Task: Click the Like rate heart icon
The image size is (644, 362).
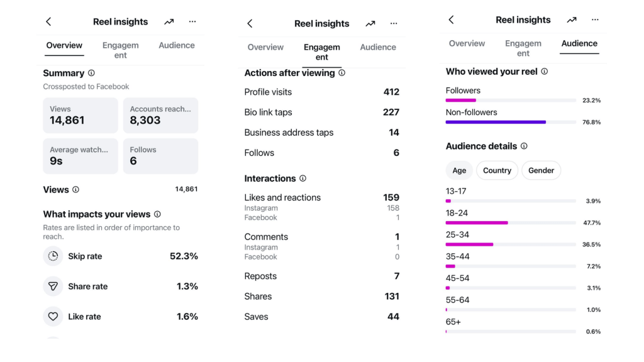Action: 53,317
